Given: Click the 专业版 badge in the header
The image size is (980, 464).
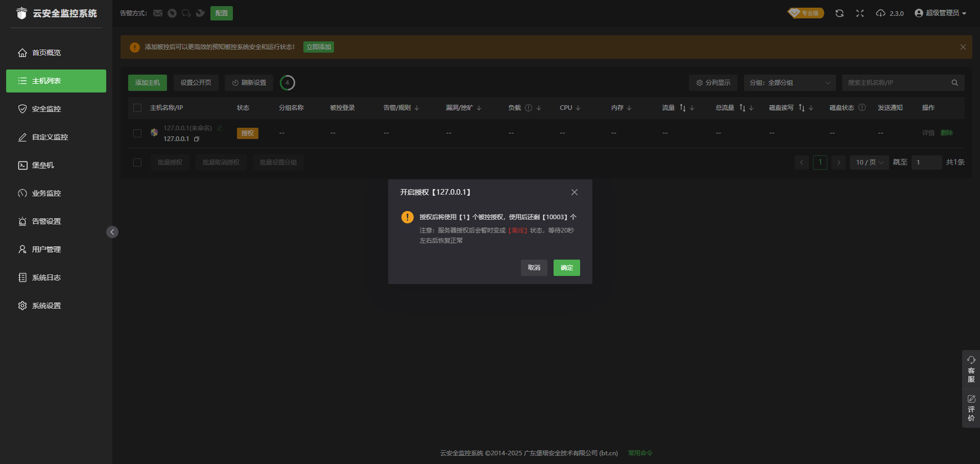Looking at the screenshot, I should [x=805, y=13].
